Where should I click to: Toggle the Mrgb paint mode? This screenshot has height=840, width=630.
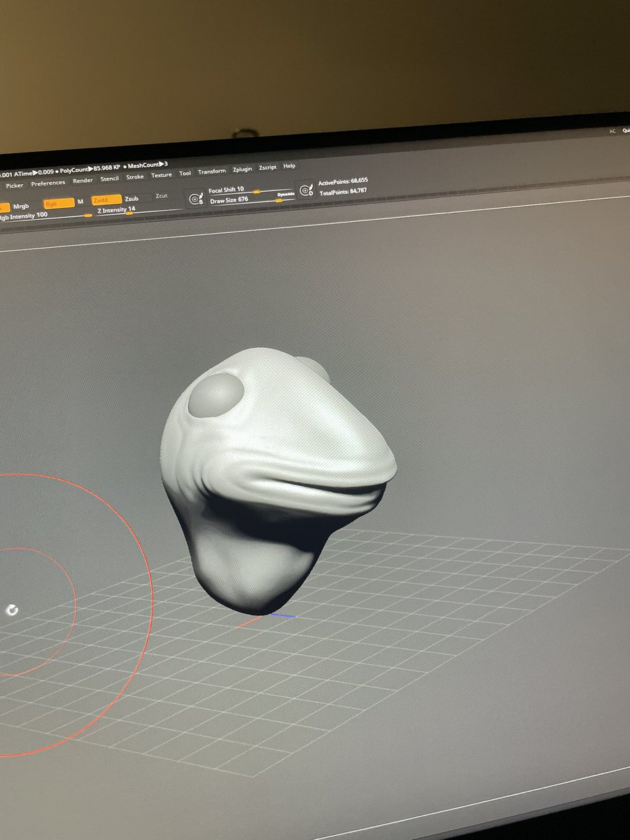coord(22,206)
